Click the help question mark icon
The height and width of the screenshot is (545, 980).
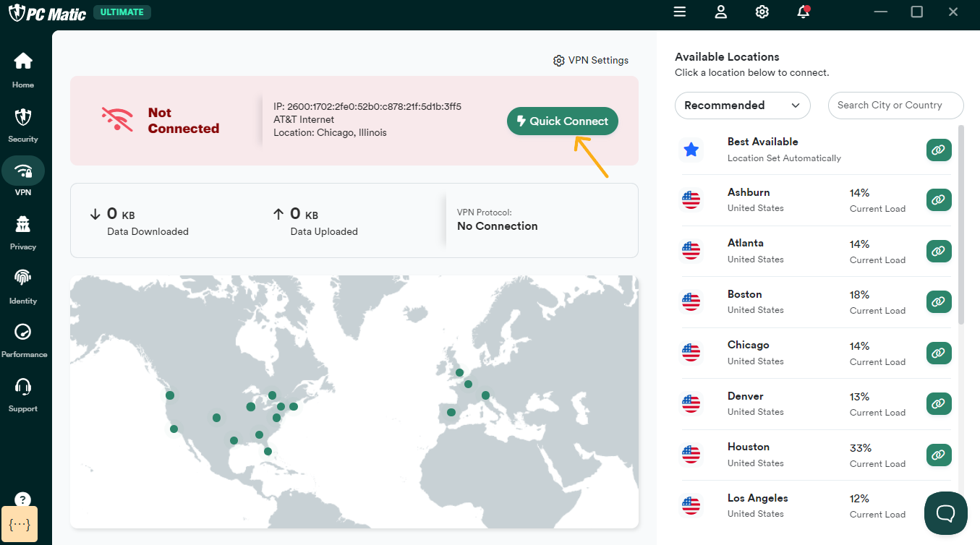pyautogui.click(x=22, y=499)
